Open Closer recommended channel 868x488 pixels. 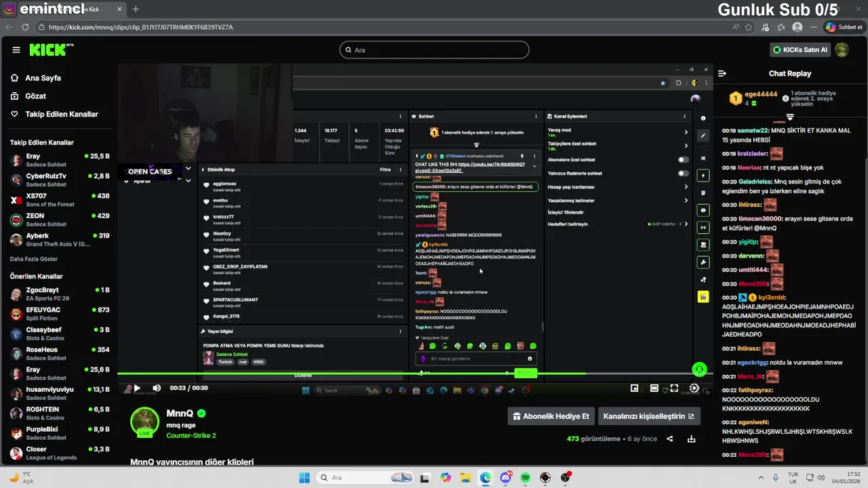[x=60, y=453]
